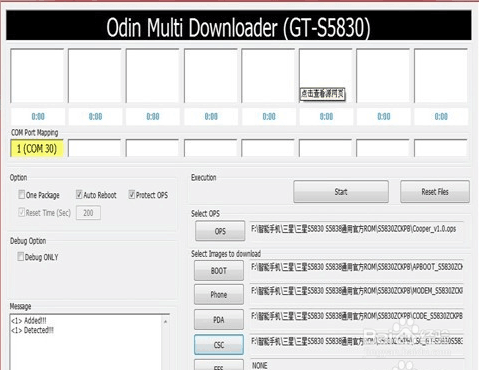Click the '<1> Added!!!' message line

(x=29, y=321)
